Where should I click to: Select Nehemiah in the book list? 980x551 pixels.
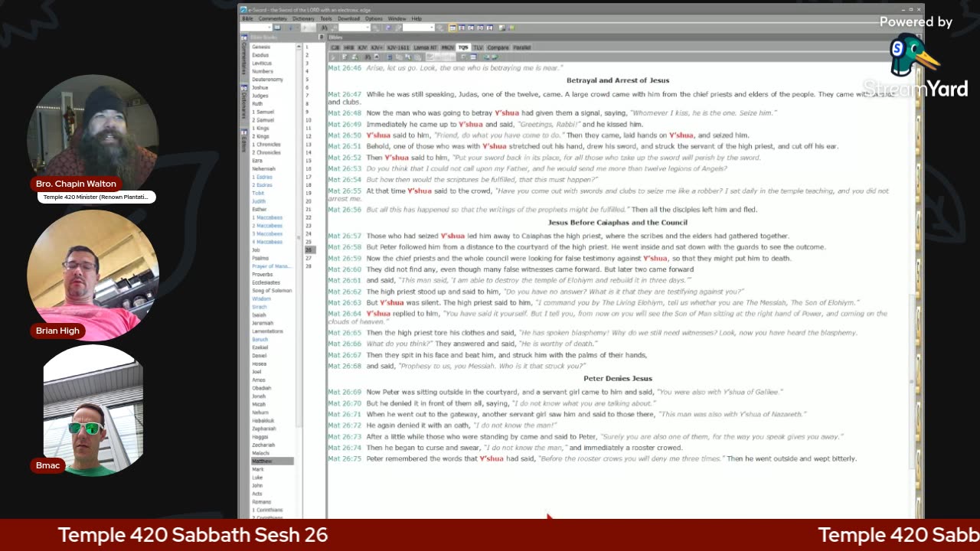[263, 169]
